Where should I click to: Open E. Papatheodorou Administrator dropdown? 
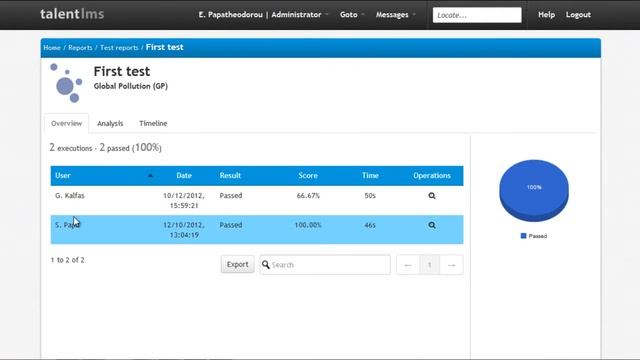[x=263, y=15]
